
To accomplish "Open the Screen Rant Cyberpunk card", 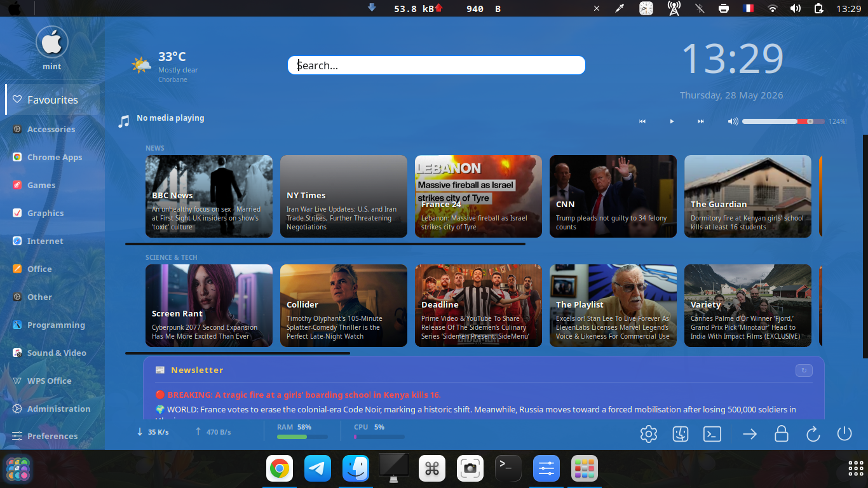I will 209,306.
